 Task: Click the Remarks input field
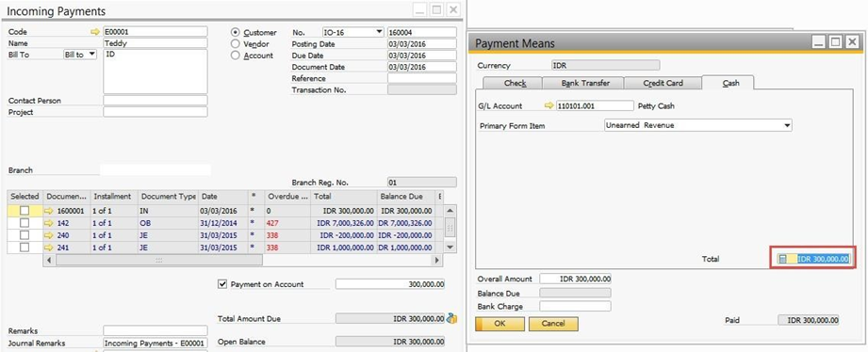156,331
